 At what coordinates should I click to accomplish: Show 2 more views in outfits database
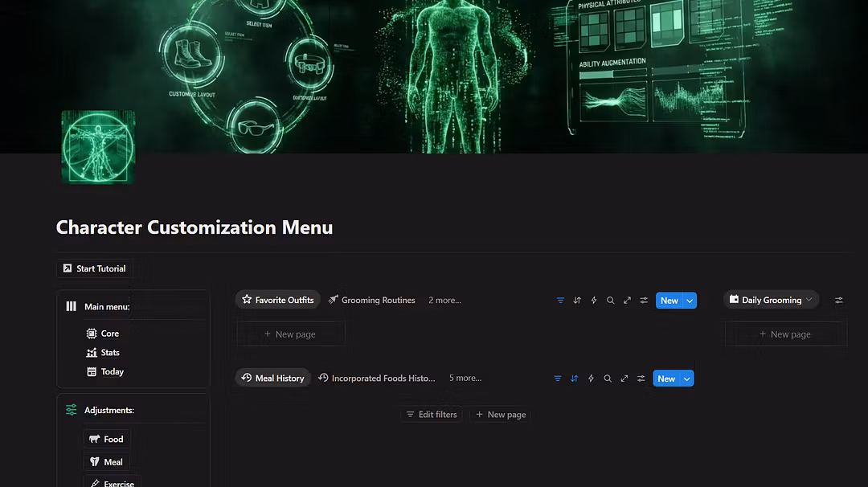coord(444,300)
